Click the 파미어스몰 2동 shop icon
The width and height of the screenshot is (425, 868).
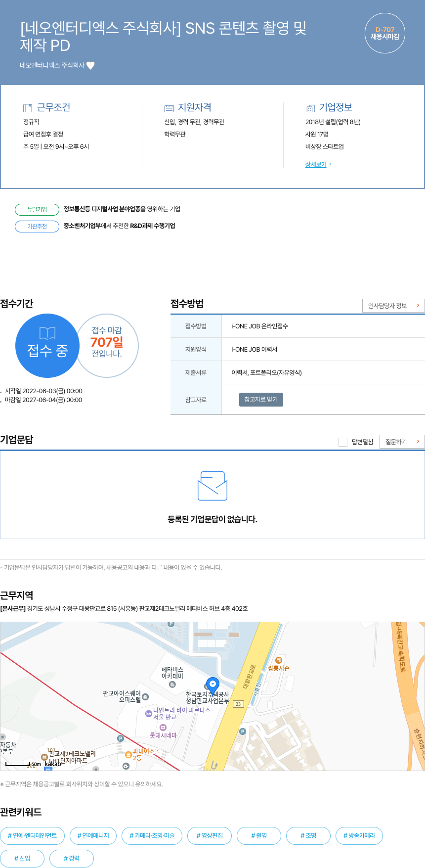[x=128, y=755]
